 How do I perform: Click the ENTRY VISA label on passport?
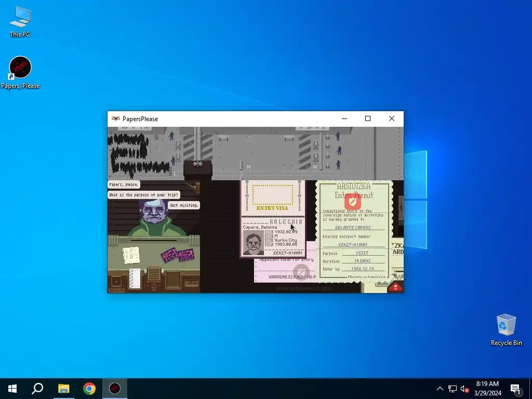[272, 208]
